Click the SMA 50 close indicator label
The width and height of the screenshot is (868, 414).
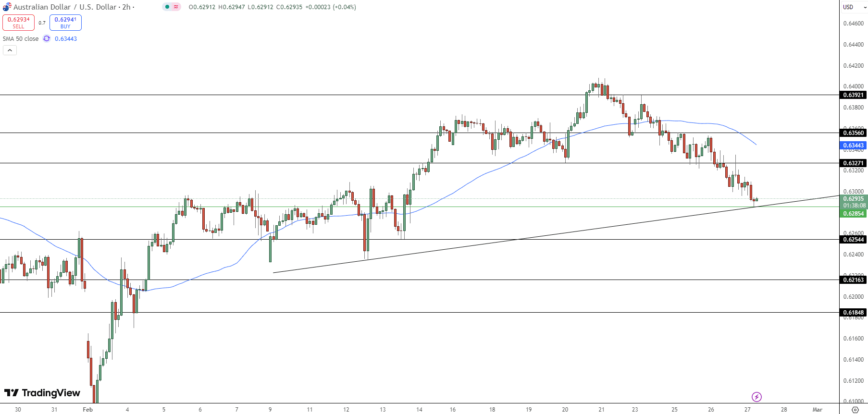coord(21,39)
